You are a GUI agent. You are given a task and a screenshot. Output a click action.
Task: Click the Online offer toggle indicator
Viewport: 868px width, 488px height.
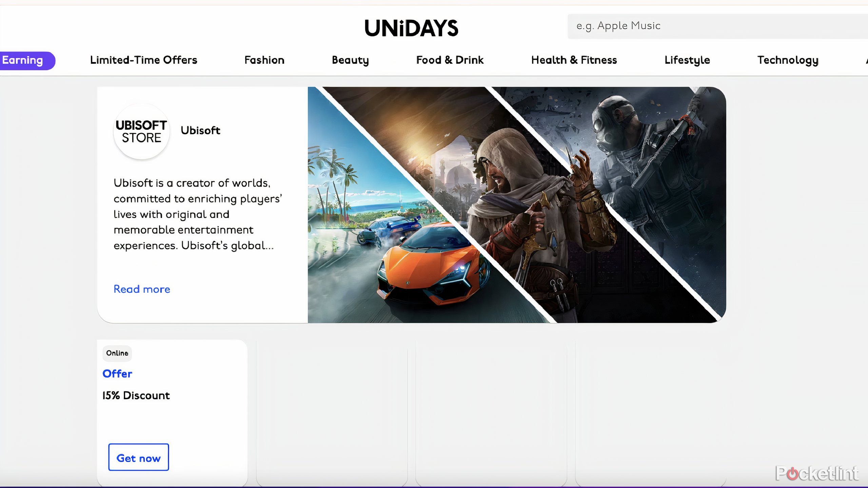pos(117,353)
